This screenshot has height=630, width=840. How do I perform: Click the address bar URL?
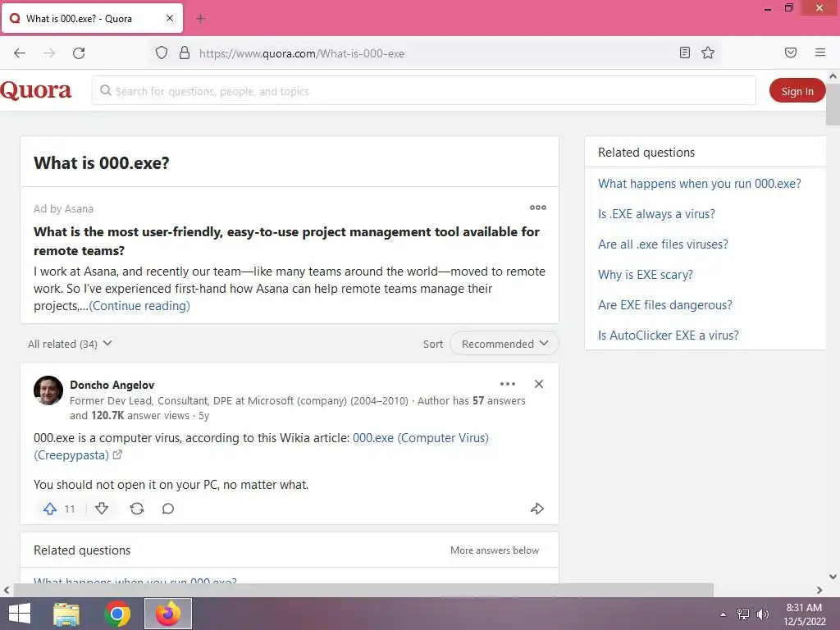click(302, 53)
